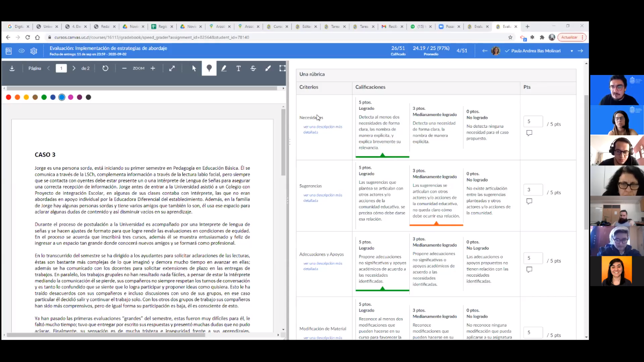Toggle full-screen document view
This screenshot has height=362, width=644.
[x=172, y=68]
